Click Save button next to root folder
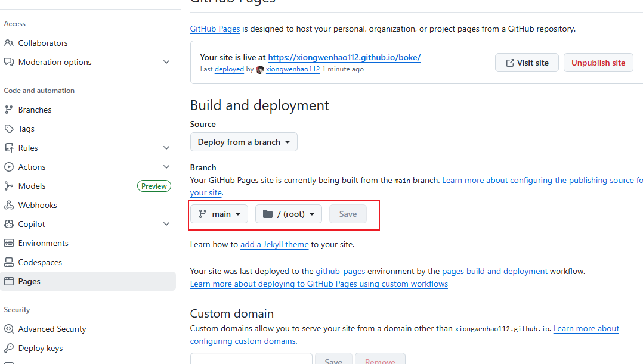 (348, 214)
